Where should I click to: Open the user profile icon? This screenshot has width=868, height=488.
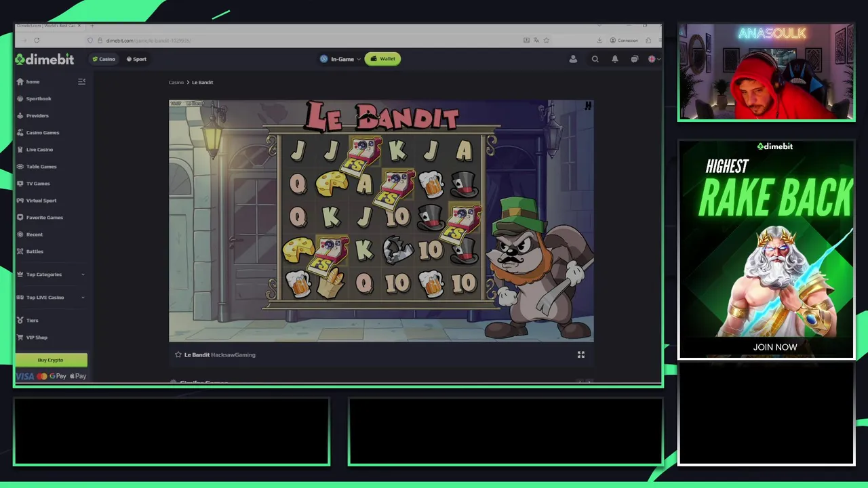573,59
